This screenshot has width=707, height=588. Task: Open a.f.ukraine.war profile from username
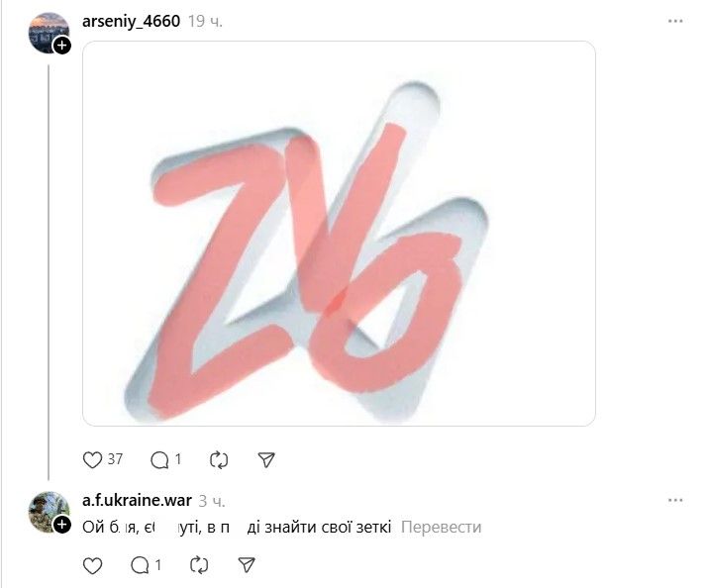click(x=137, y=501)
